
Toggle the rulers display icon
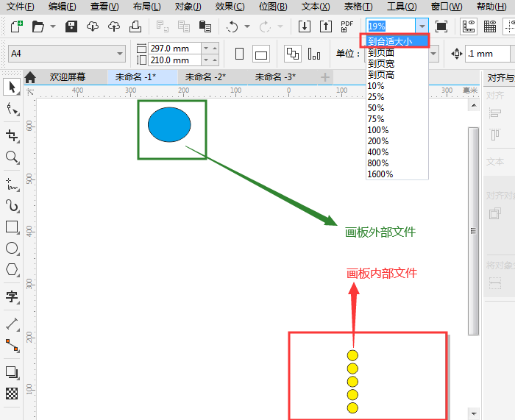point(469,26)
